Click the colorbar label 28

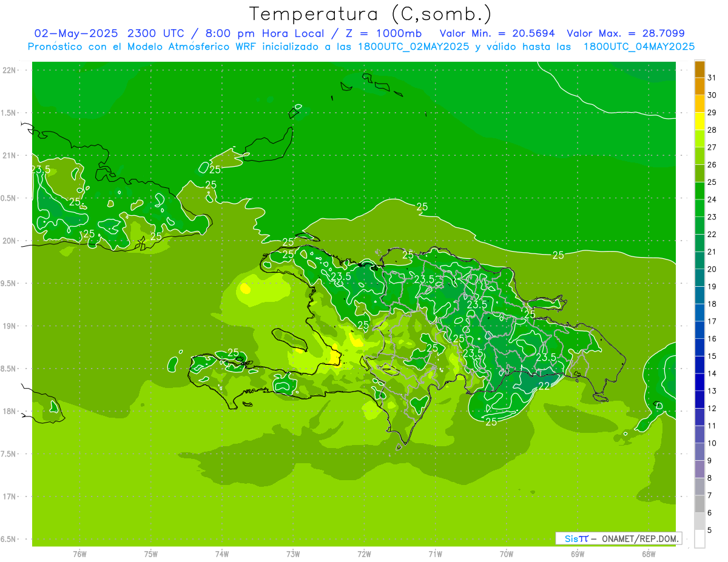[x=712, y=130]
